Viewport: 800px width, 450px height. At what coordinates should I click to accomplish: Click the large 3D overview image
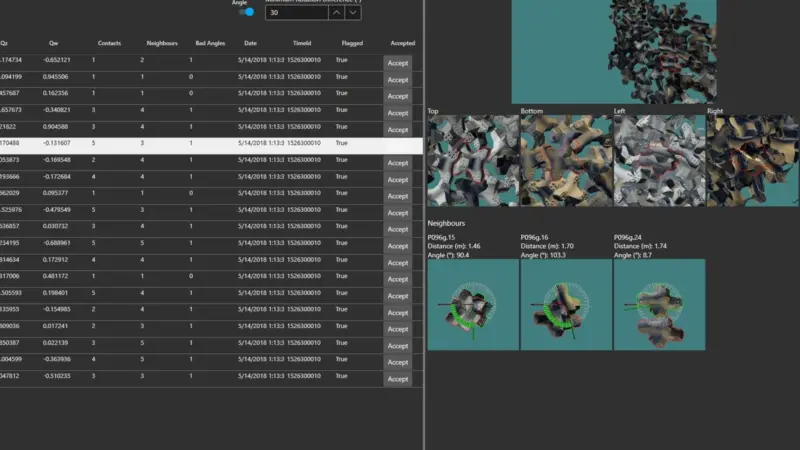(614, 52)
